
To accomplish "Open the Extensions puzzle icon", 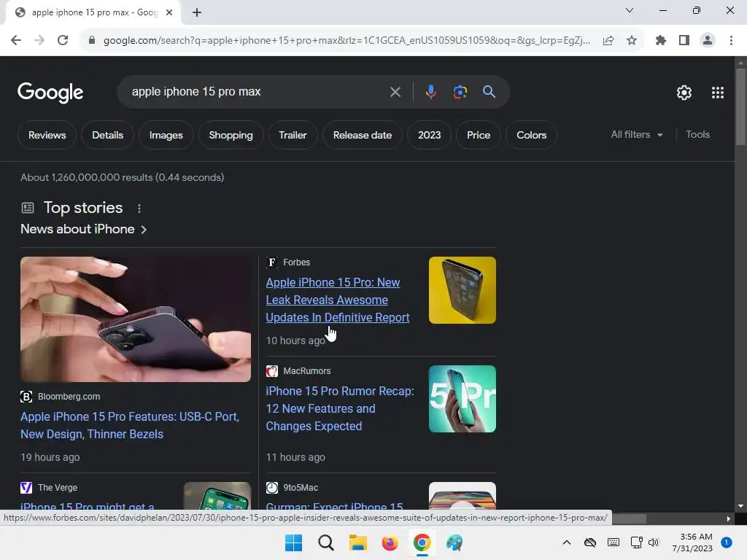I will [x=660, y=41].
